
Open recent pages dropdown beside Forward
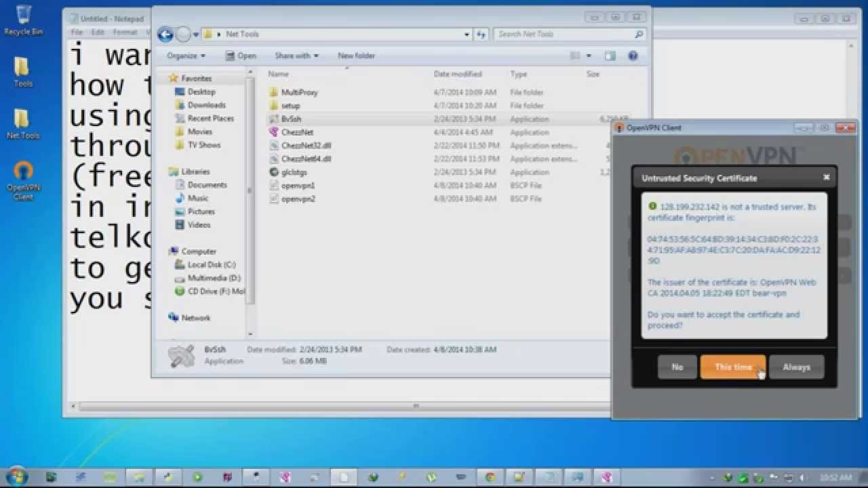click(196, 34)
